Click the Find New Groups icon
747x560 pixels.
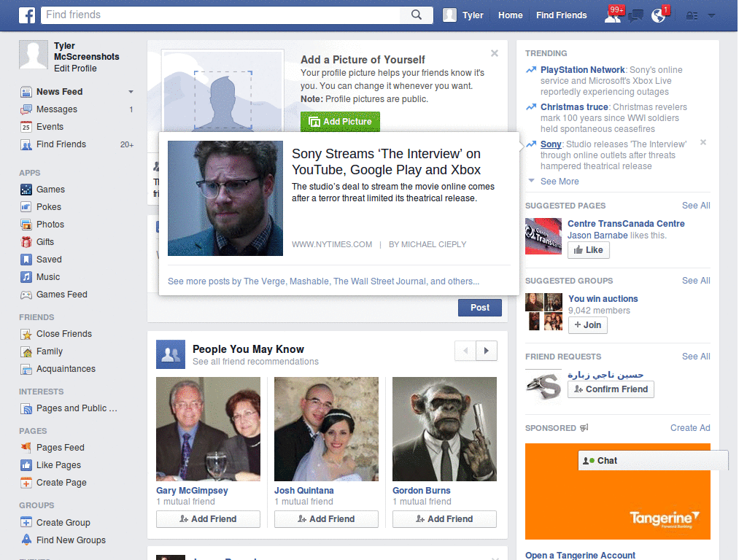pos(26,540)
